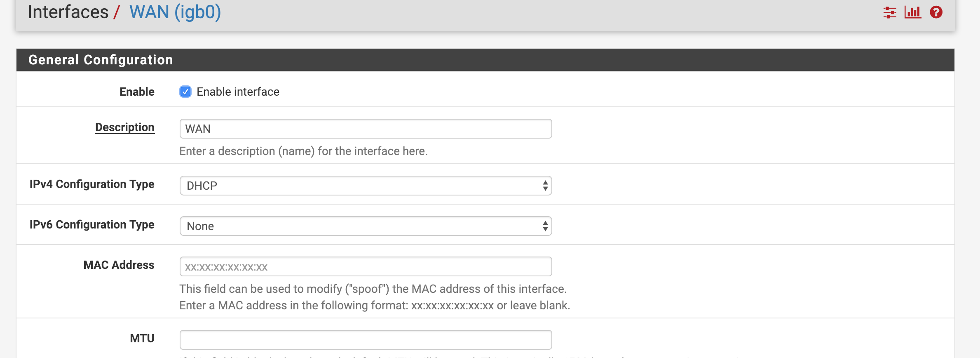Screen dimensions: 980x358
Task: Click the underlined Description label
Action: pyautogui.click(x=125, y=127)
